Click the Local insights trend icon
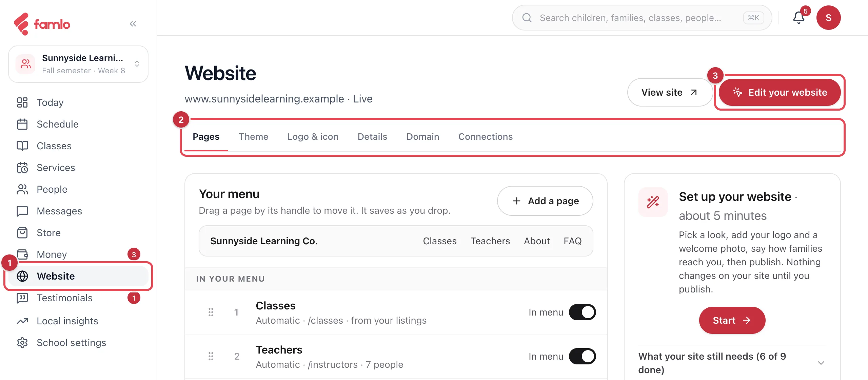The width and height of the screenshot is (868, 380). pyautogui.click(x=22, y=321)
